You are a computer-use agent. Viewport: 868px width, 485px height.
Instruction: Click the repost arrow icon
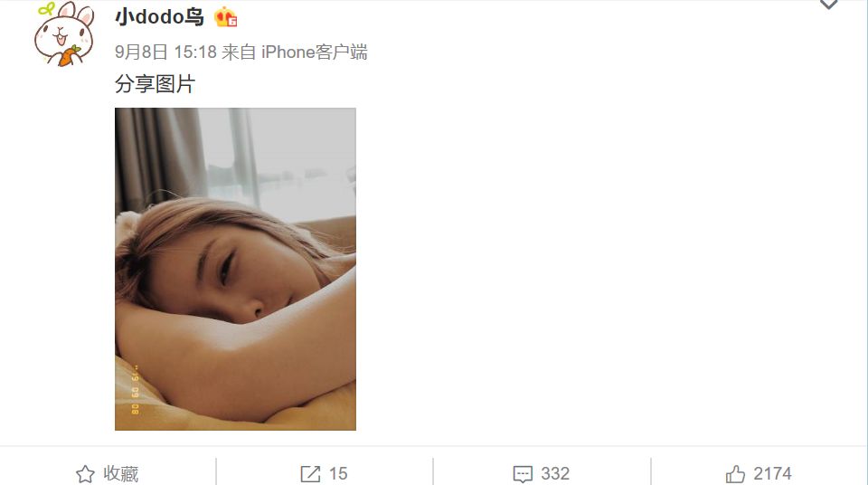click(310, 474)
